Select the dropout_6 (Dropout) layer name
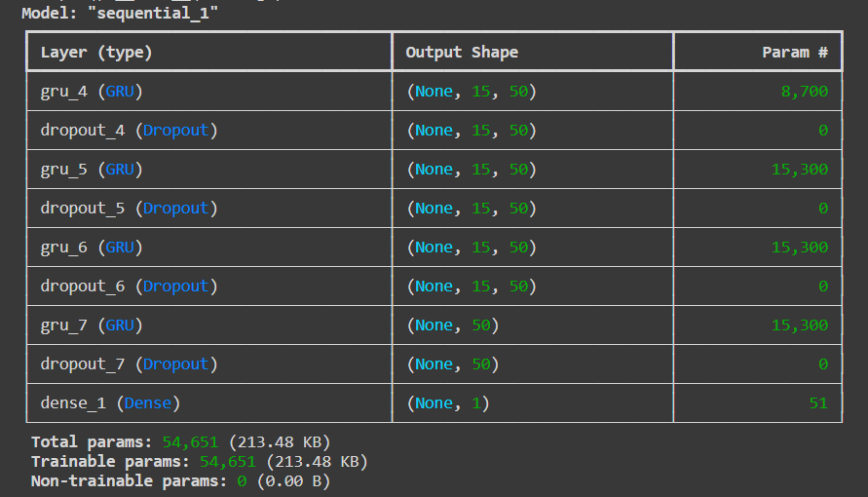The height and width of the screenshot is (497, 868). click(x=129, y=287)
